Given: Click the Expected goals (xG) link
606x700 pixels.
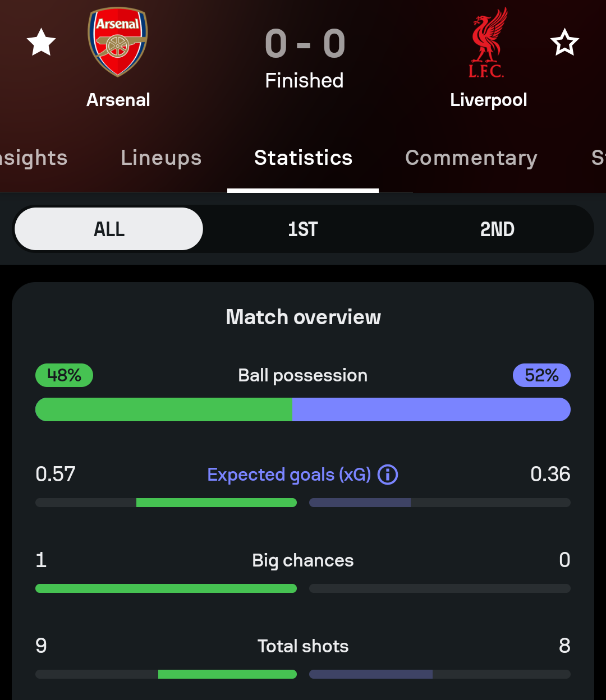Looking at the screenshot, I should pos(289,475).
